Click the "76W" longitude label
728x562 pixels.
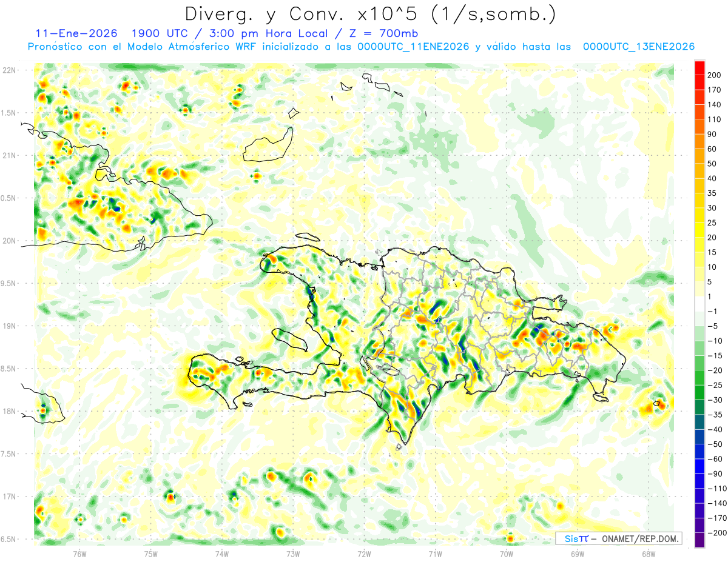pyautogui.click(x=79, y=553)
